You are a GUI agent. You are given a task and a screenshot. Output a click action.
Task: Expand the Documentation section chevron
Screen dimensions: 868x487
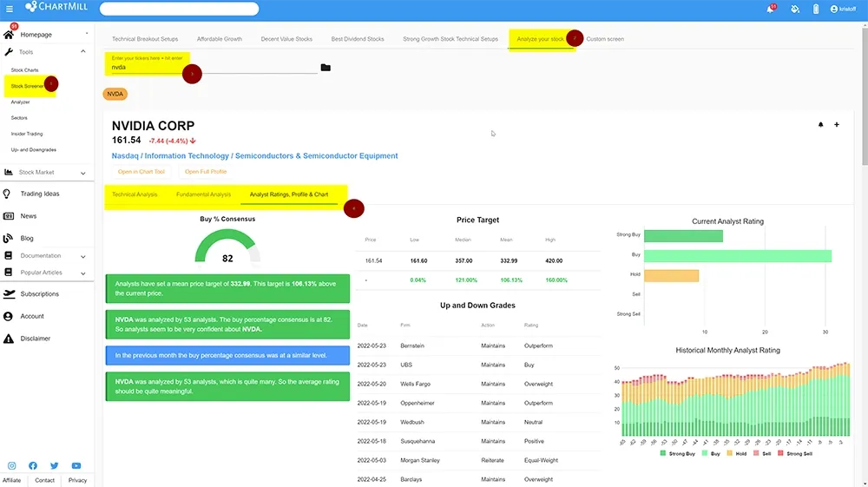[x=83, y=256]
